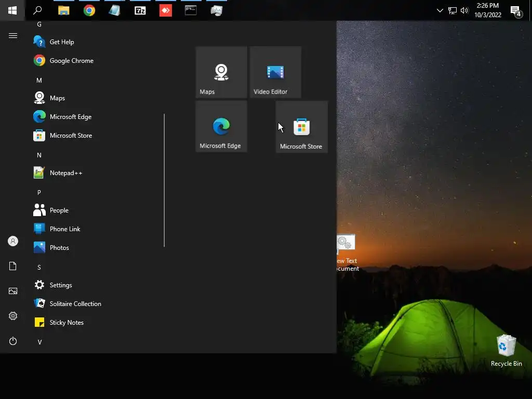Jump to letter N section header
The height and width of the screenshot is (399, 532).
pyautogui.click(x=39, y=155)
